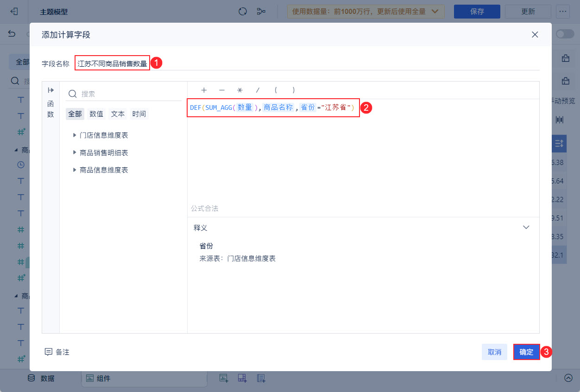Click the 备注 note icon
Viewport: 580px width, 392px height.
point(48,352)
